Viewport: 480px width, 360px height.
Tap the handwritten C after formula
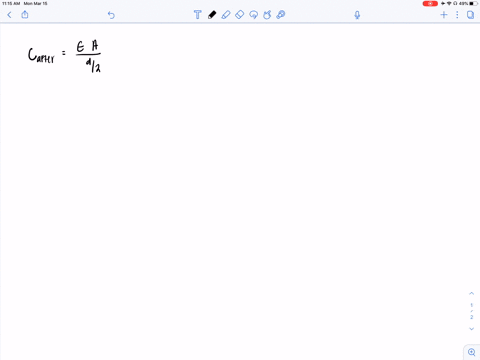pyautogui.click(x=41, y=55)
